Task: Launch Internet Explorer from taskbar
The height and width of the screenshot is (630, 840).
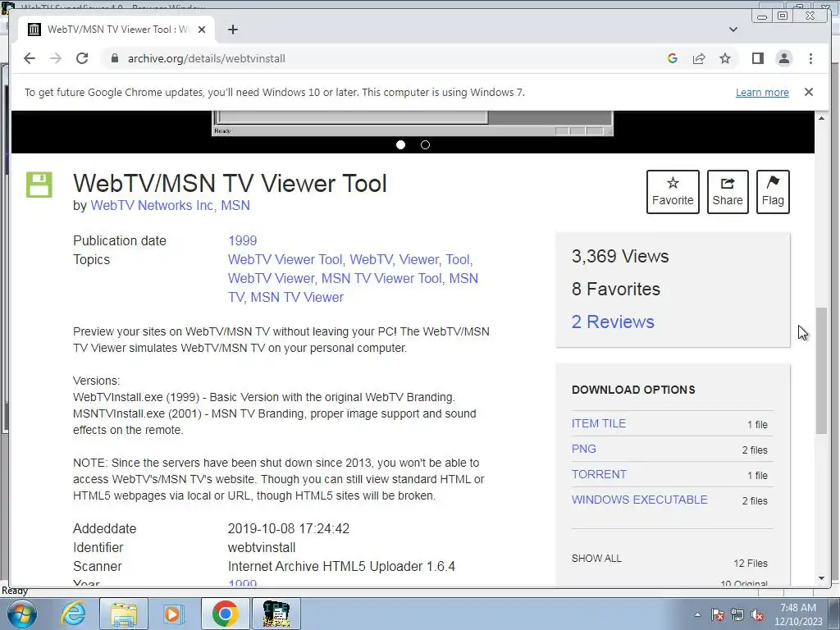Action: [x=73, y=614]
